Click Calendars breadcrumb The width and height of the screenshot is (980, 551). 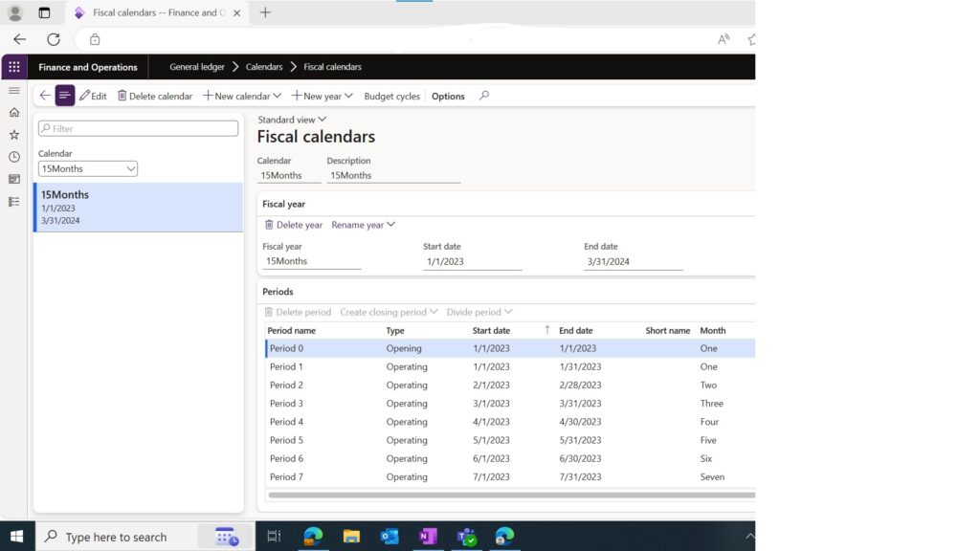(x=264, y=67)
